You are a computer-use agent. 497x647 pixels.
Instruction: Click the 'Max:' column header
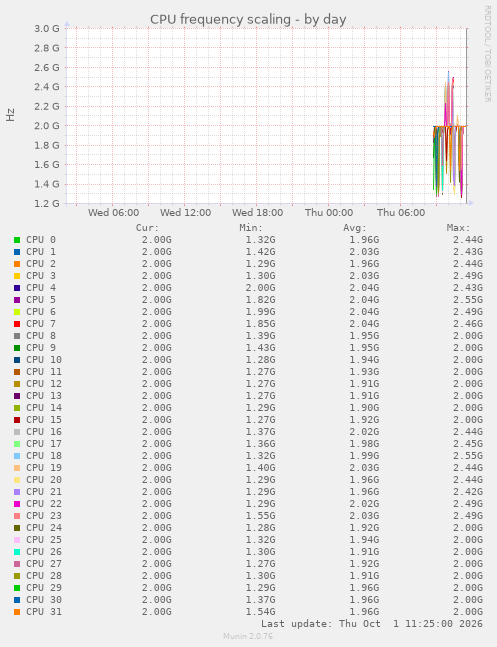click(458, 228)
